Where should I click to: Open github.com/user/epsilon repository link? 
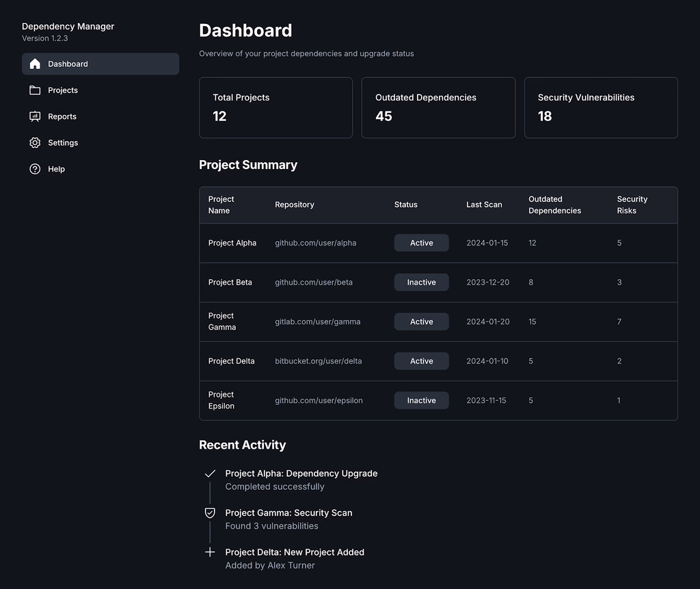pyautogui.click(x=319, y=400)
